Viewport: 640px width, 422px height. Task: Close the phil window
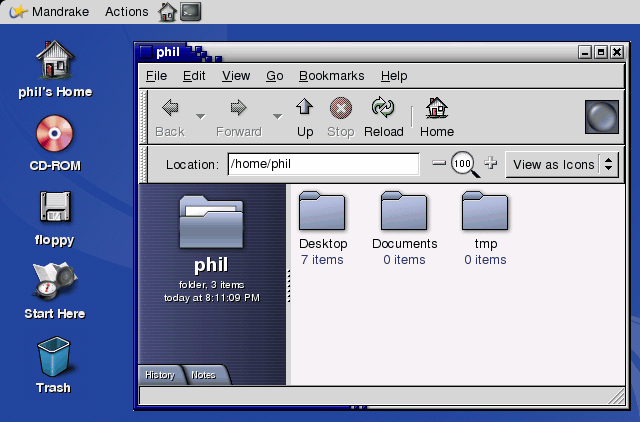[x=617, y=52]
